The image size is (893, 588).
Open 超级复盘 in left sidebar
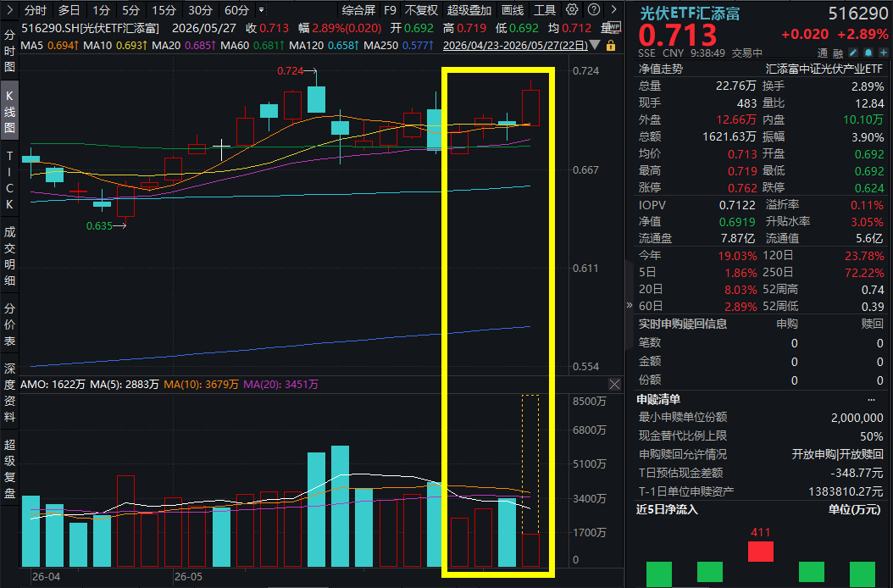click(9, 469)
